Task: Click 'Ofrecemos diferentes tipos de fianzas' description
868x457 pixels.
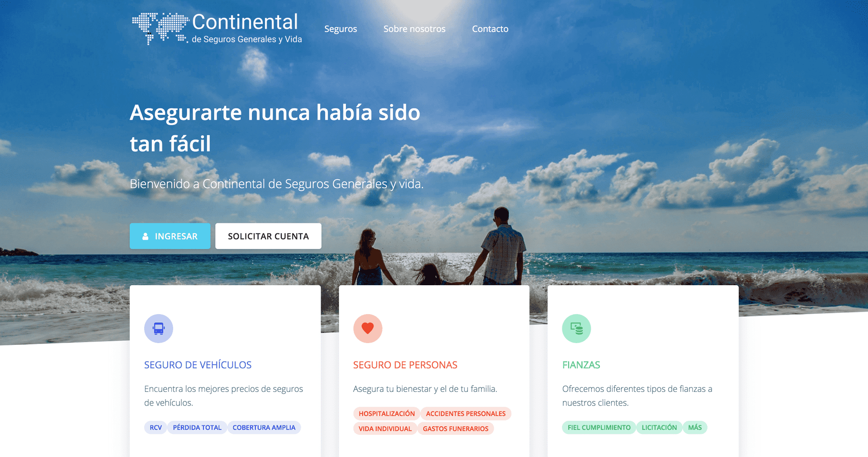Action: tap(637, 396)
